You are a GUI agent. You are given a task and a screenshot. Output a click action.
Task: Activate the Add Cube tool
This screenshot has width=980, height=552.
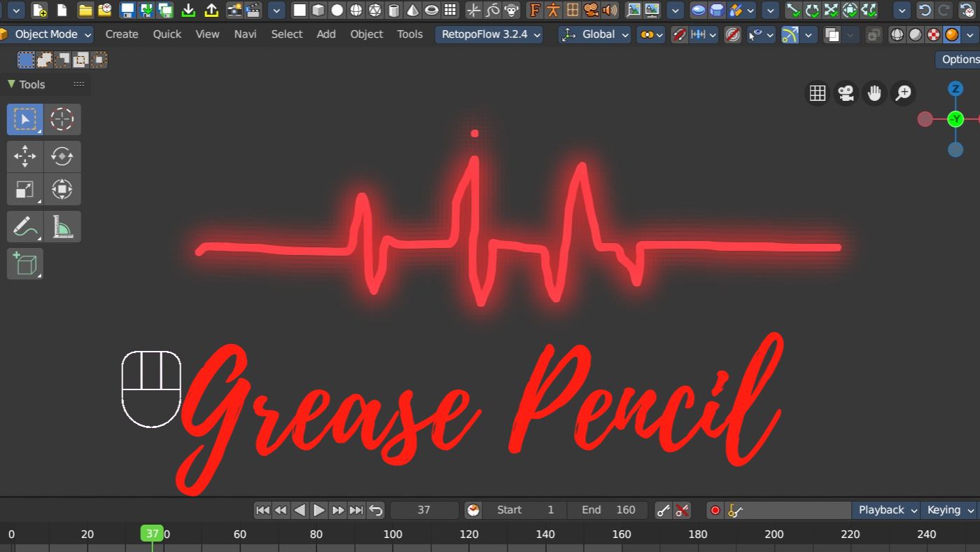click(x=25, y=264)
